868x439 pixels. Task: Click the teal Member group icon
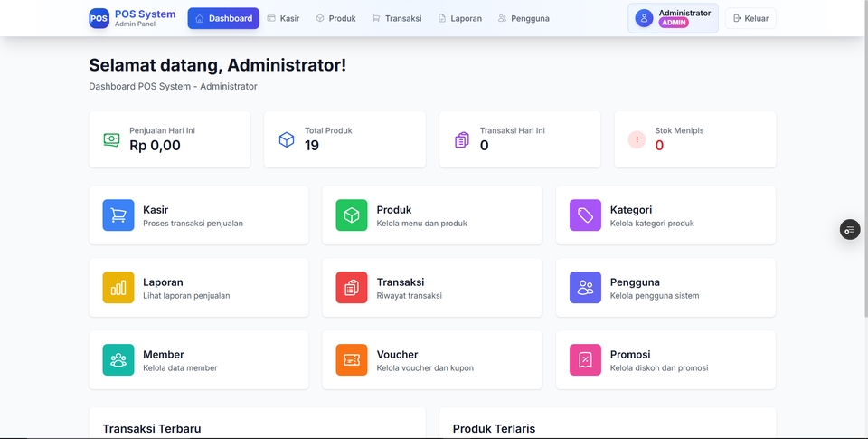[118, 360]
